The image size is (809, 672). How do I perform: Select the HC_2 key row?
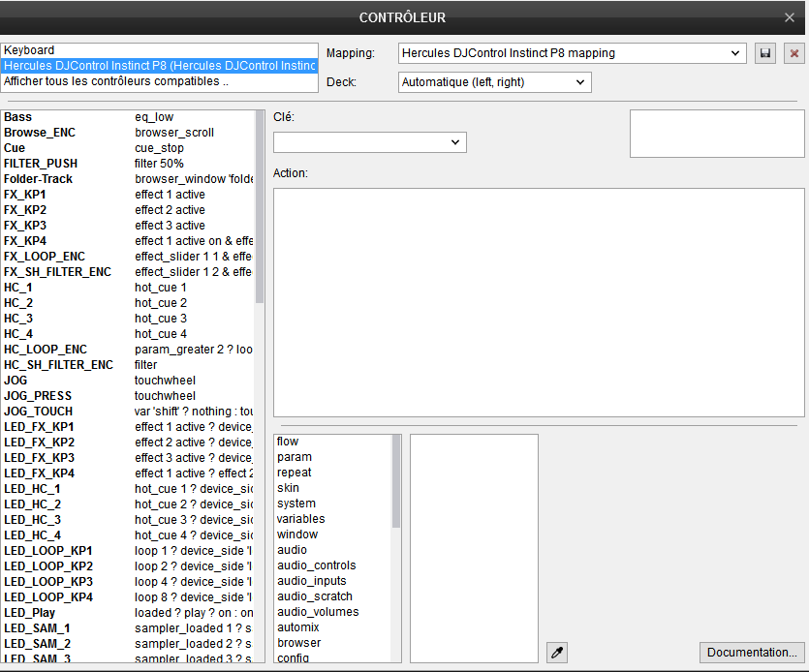pos(129,303)
